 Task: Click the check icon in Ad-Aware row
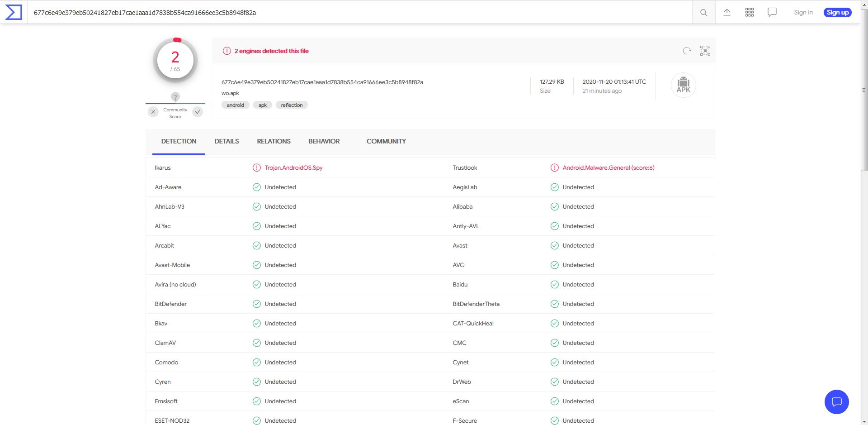point(257,187)
